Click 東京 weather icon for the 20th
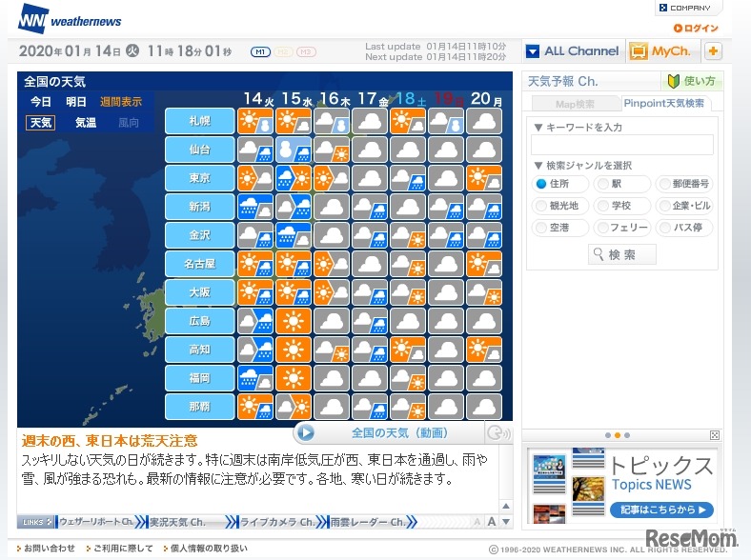 pos(484,178)
